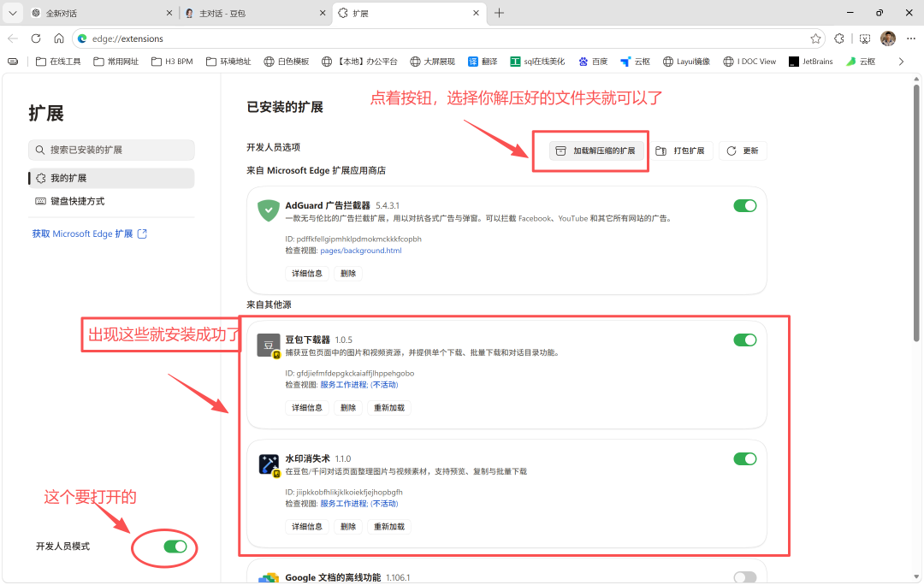Switch to the 全新对话 tab

102,13
